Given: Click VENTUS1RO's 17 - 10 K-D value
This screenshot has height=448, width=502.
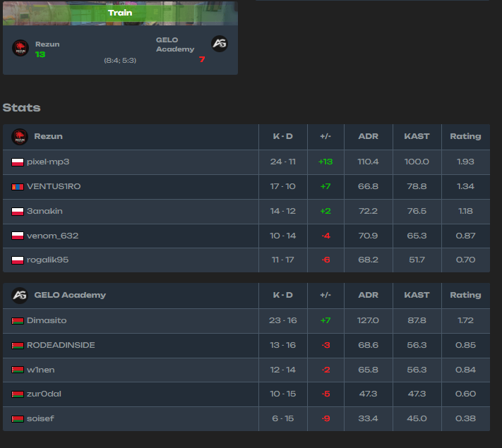Looking at the screenshot, I should coord(282,186).
